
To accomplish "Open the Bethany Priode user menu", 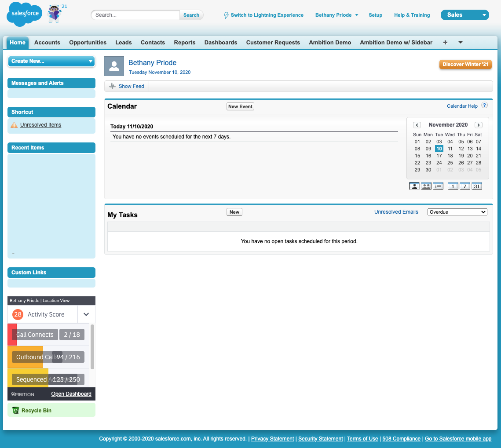I will 336,15.
